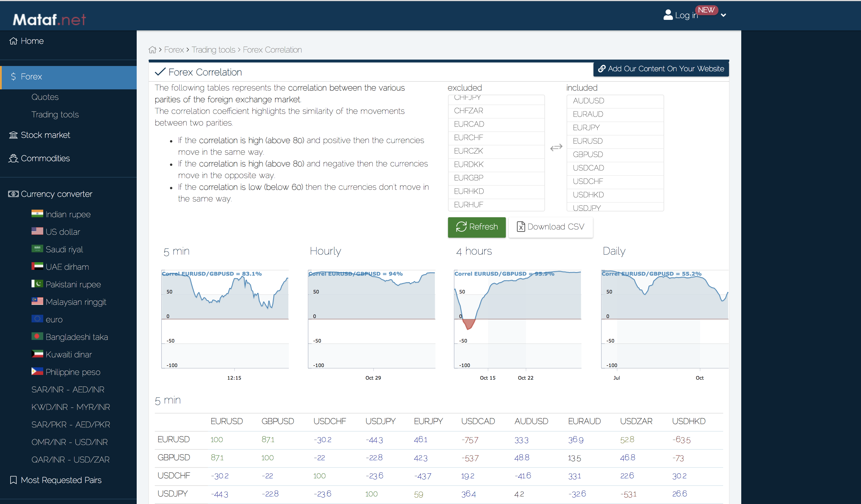Click the swap arrows between pair lists
Viewport: 861px width, 504px height.
(x=556, y=147)
